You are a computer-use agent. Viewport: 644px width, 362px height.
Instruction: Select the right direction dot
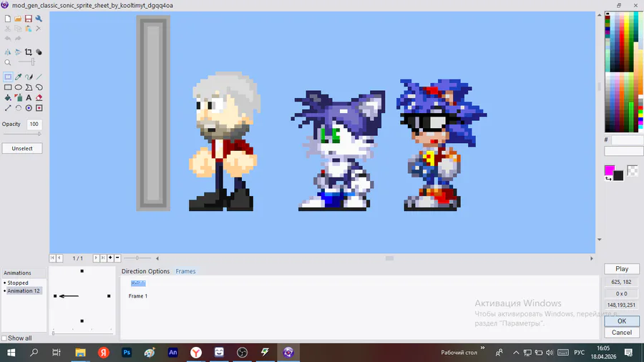109,296
